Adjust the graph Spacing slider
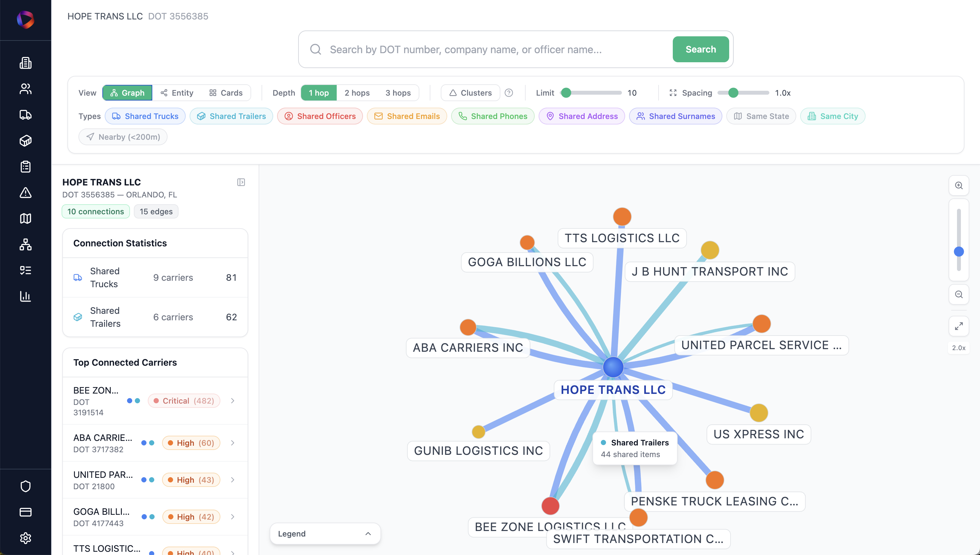 (x=733, y=93)
